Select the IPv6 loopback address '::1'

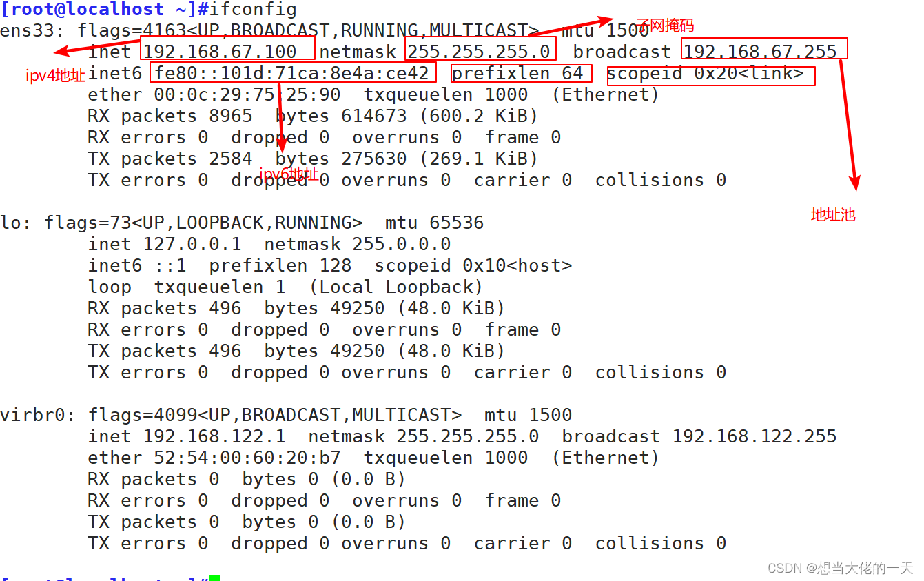tap(170, 265)
